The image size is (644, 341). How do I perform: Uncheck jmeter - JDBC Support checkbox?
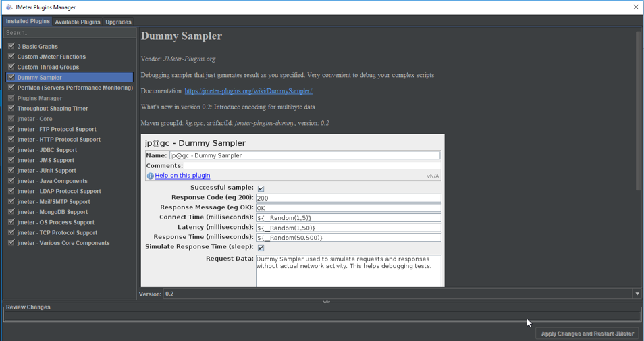point(11,149)
